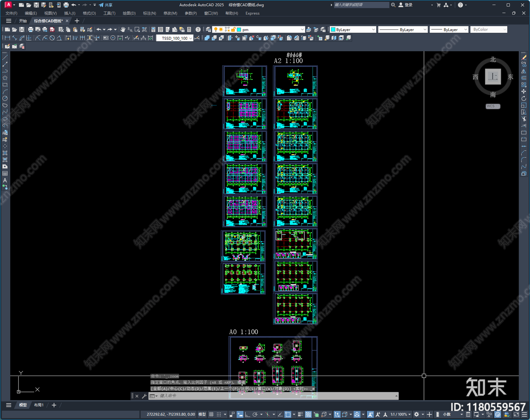Activate the Hatch tool in the draw toolbar
This screenshot has width=530, height=420.
5,153
